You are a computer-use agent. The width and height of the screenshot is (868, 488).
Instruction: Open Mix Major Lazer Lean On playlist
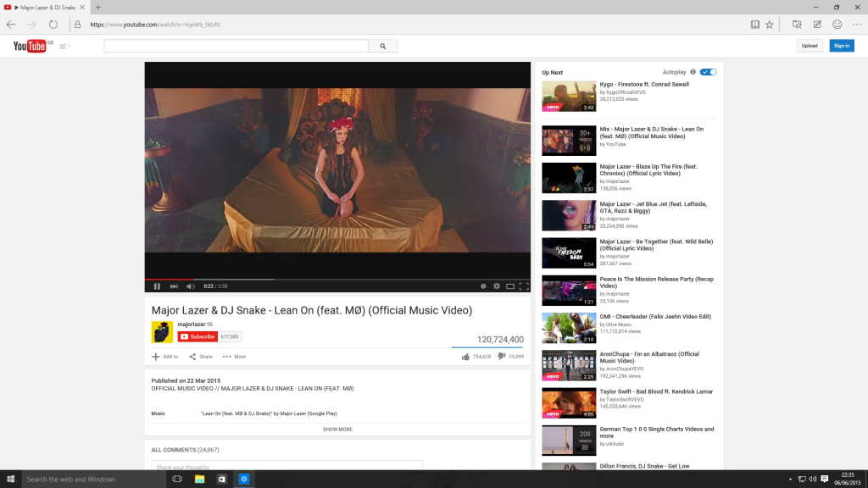pos(652,133)
